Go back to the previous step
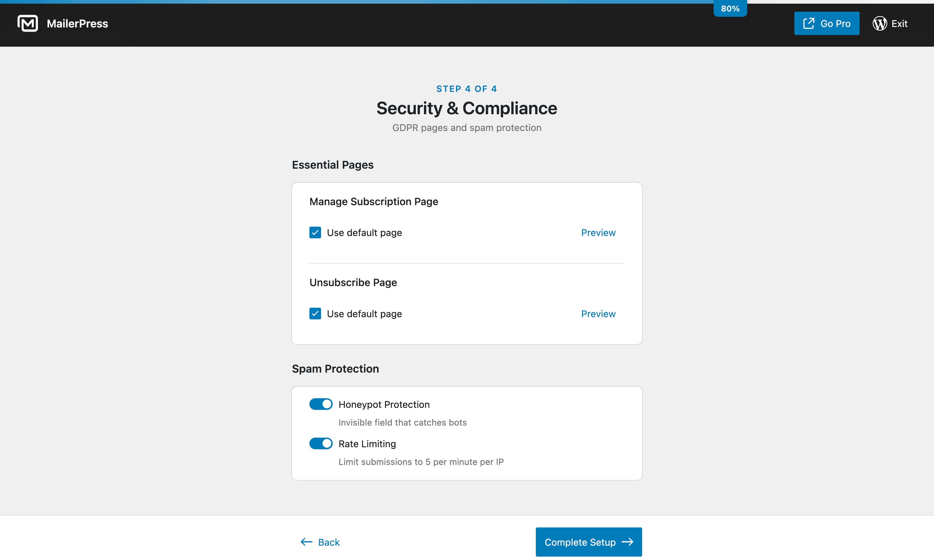This screenshot has width=934, height=560. pos(328,542)
